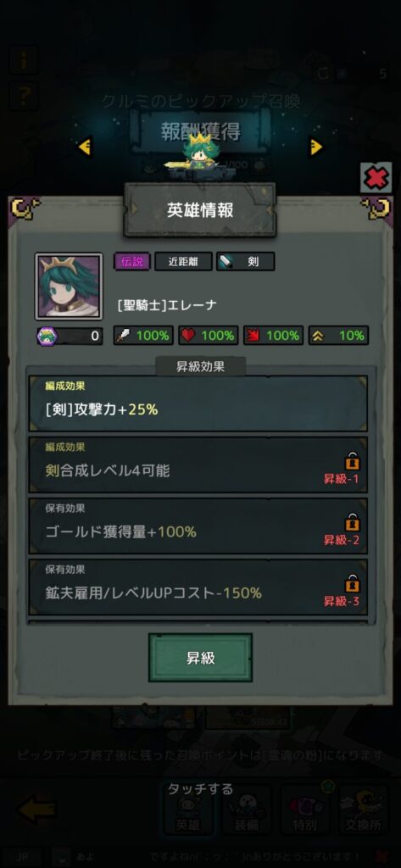Screen dimensions: 401x868
Task: Go to previous hero with left arrow
Action: (x=85, y=147)
